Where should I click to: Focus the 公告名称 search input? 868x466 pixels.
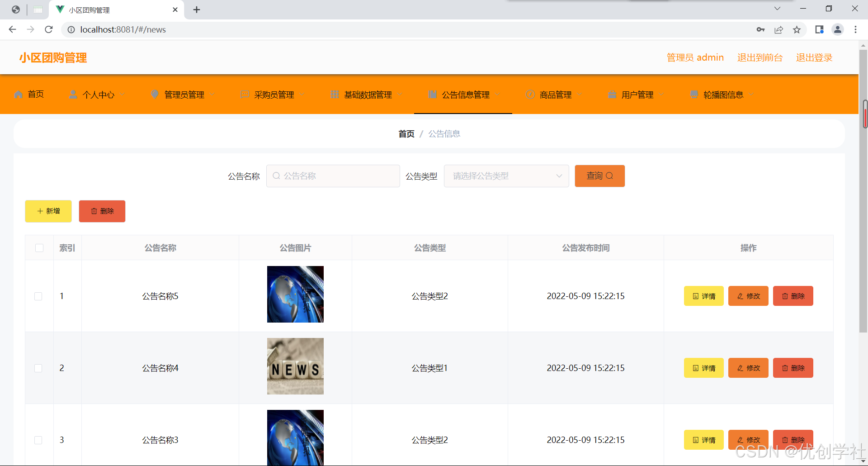333,176
